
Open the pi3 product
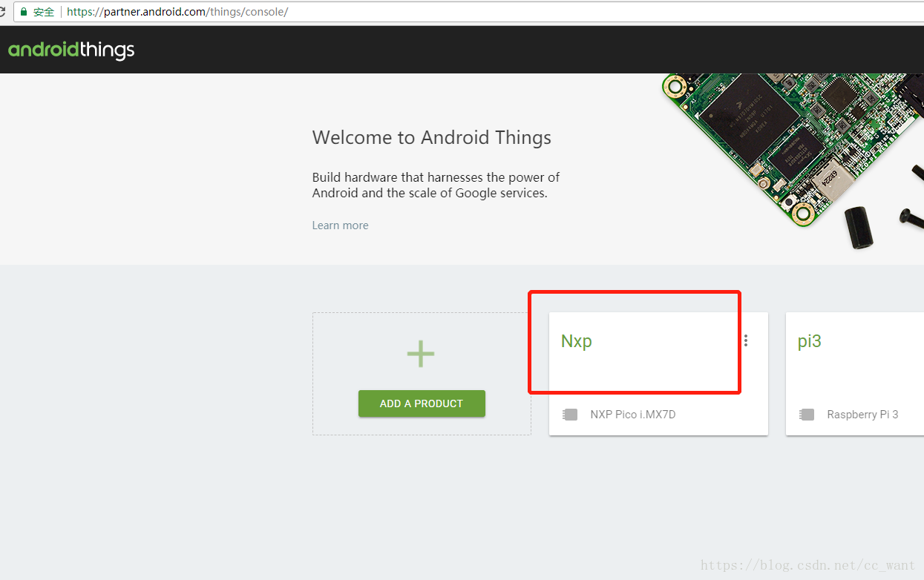pyautogui.click(x=810, y=341)
